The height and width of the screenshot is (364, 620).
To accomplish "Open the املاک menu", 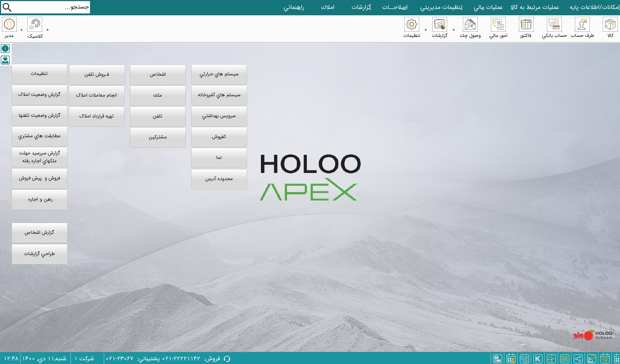I will pos(328,7).
